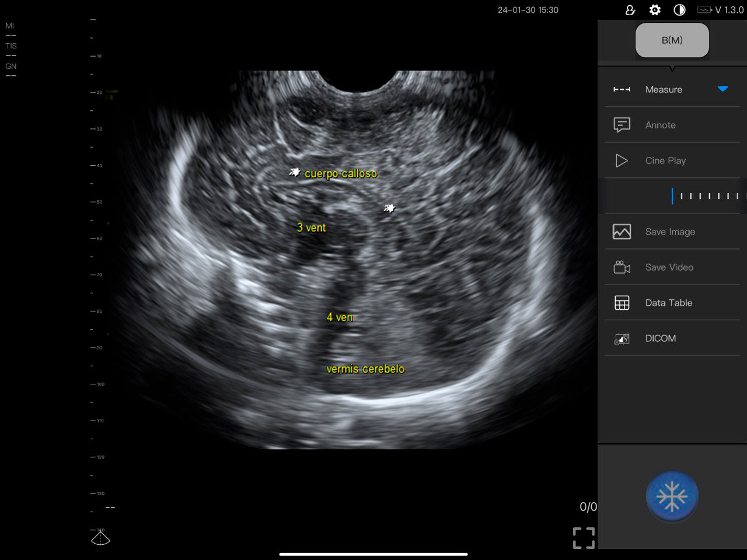Viewport: 747px width, 560px height.
Task: Select the DICOM menu label
Action: (x=660, y=338)
